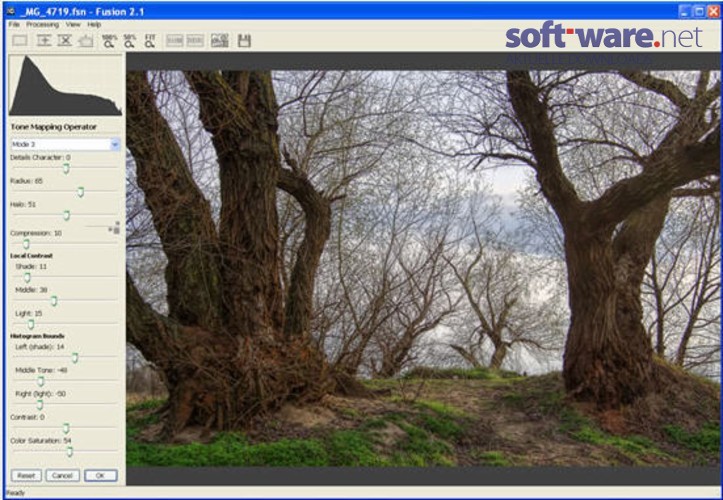Click the histogram graph in the left panel

pyautogui.click(x=65, y=85)
